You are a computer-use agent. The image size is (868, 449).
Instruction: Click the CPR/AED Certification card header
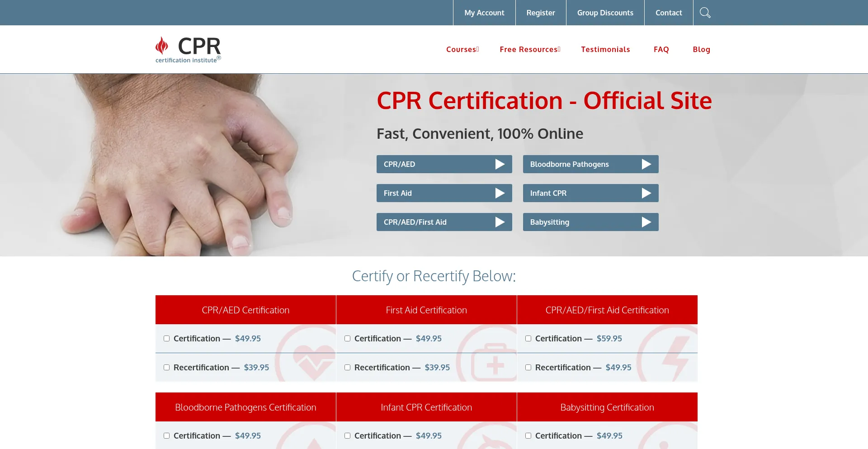click(245, 310)
